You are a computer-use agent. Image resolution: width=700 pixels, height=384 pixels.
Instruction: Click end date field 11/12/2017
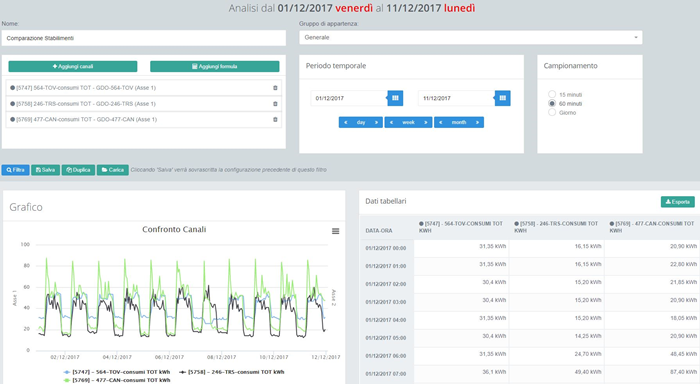pyautogui.click(x=456, y=98)
